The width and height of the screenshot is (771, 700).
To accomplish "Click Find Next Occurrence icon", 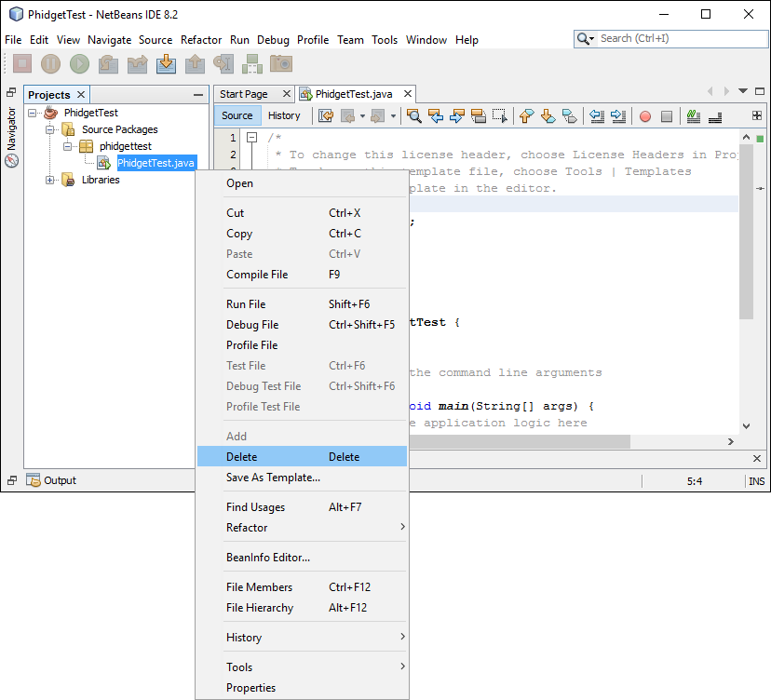I will (x=457, y=116).
